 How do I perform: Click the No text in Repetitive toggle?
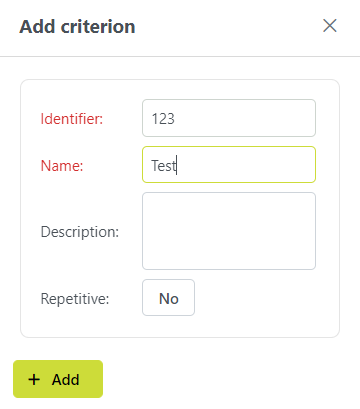169,299
